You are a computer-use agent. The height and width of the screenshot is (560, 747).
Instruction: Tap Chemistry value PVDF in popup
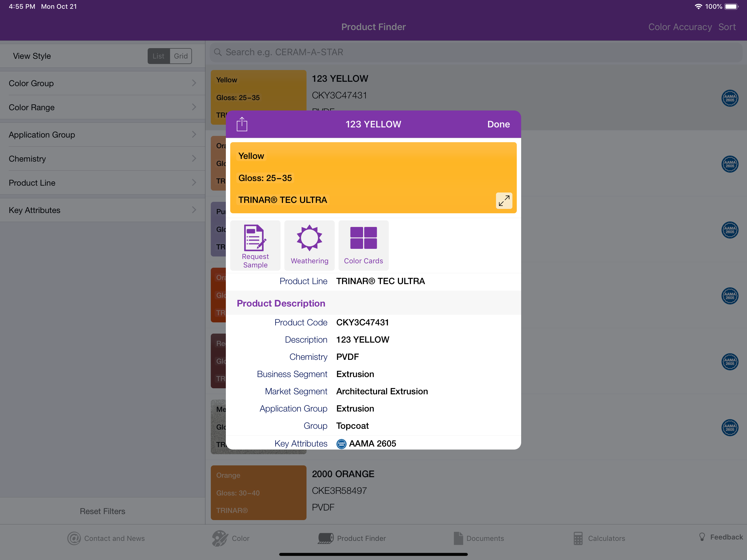348,357
